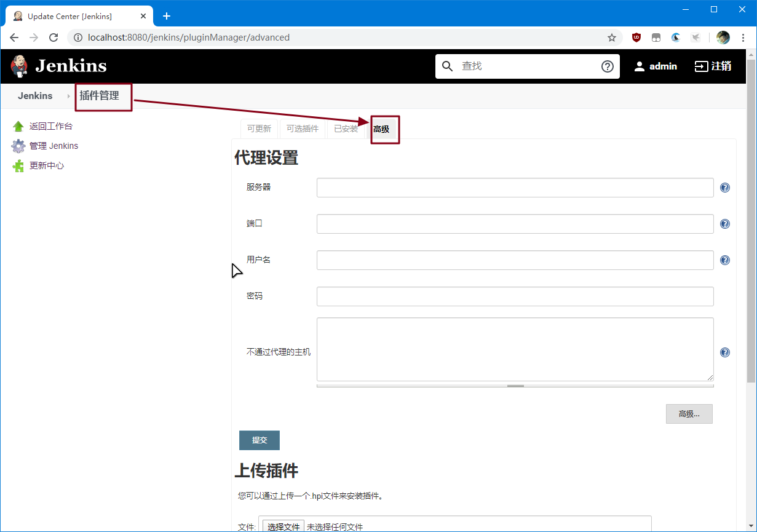Focus the 端口 input field
The height and width of the screenshot is (532, 757).
[515, 224]
